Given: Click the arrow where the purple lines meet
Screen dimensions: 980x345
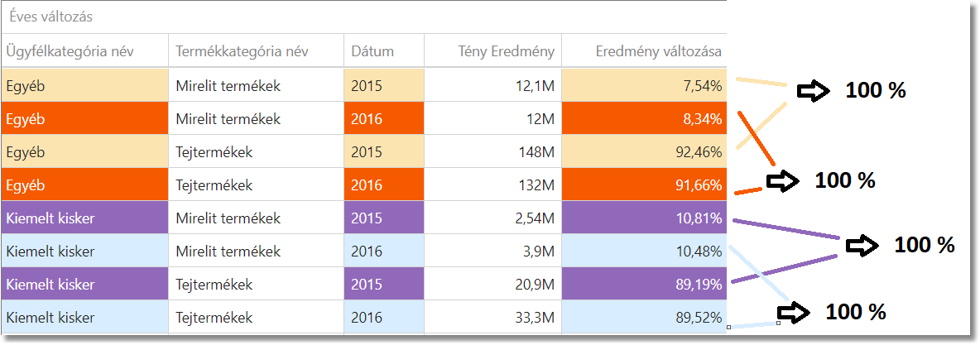Looking at the screenshot, I should 862,245.
